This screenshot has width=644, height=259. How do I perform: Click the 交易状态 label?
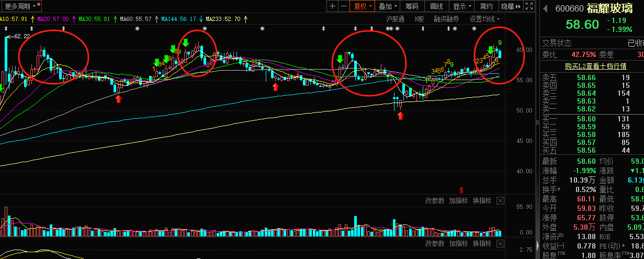point(557,43)
